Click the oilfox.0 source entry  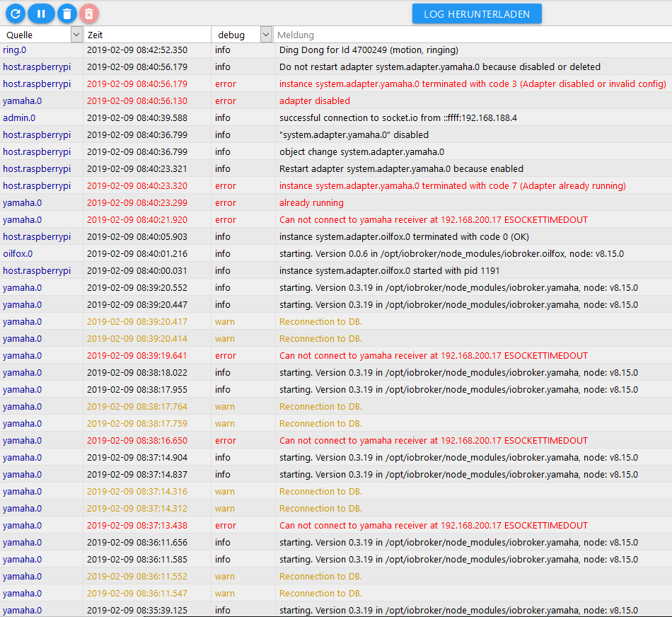[18, 254]
